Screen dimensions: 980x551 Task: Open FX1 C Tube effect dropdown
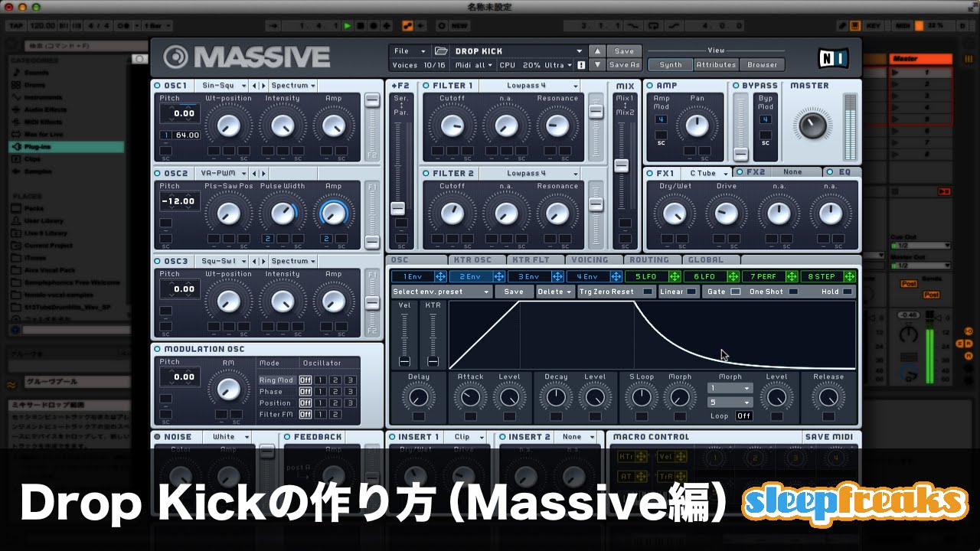click(x=707, y=174)
